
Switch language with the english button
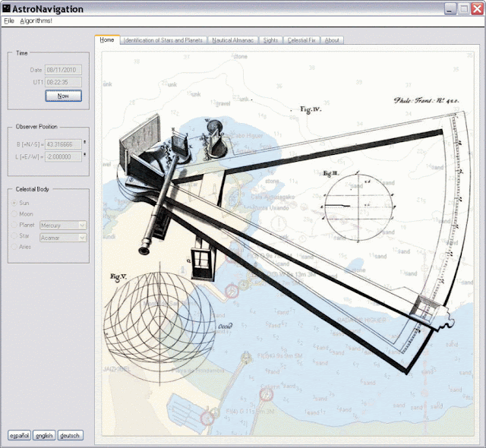pyautogui.click(x=44, y=436)
